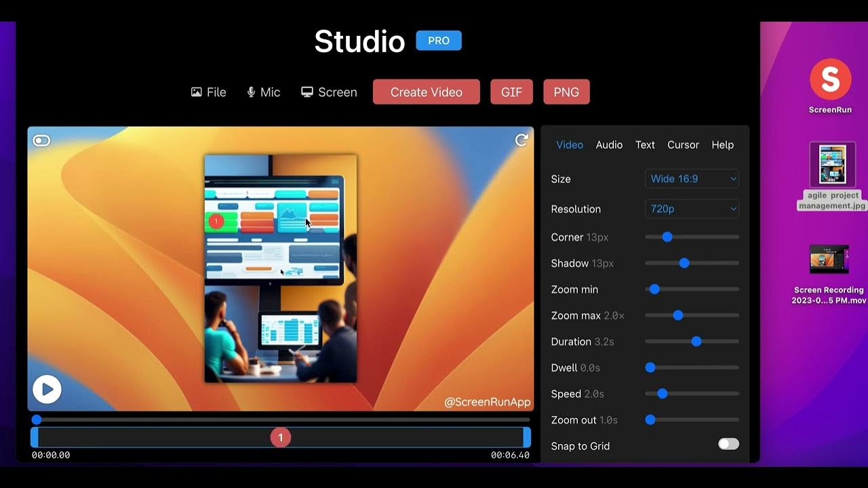This screenshot has height=488, width=868.
Task: Enable Snap to Grid toggle
Action: [x=728, y=444]
